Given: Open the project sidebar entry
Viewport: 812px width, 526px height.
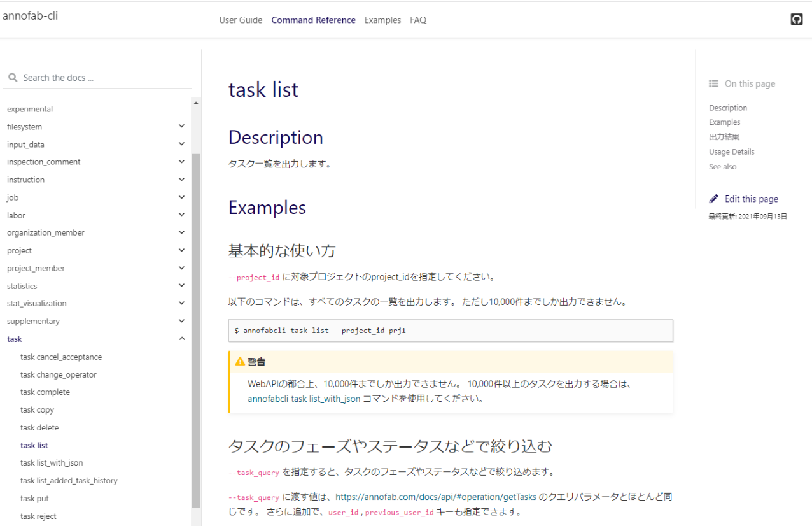Looking at the screenshot, I should 19,250.
